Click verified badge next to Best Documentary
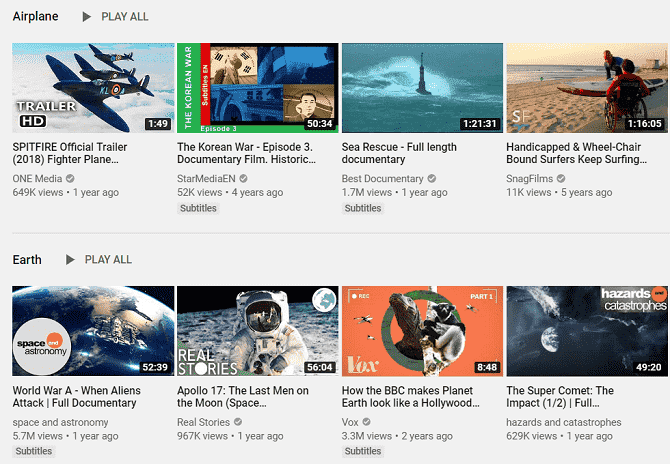This screenshot has width=670, height=464. tap(432, 179)
